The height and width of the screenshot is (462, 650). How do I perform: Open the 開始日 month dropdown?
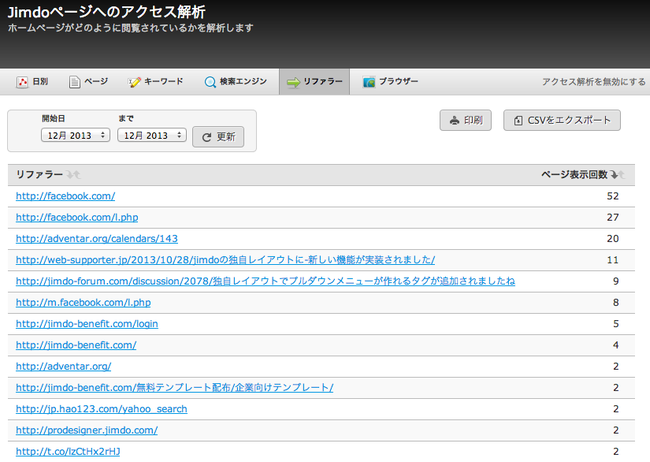pyautogui.click(x=75, y=135)
